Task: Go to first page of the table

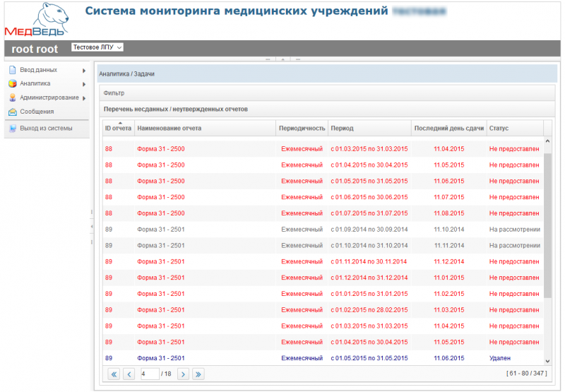Action: tap(114, 374)
